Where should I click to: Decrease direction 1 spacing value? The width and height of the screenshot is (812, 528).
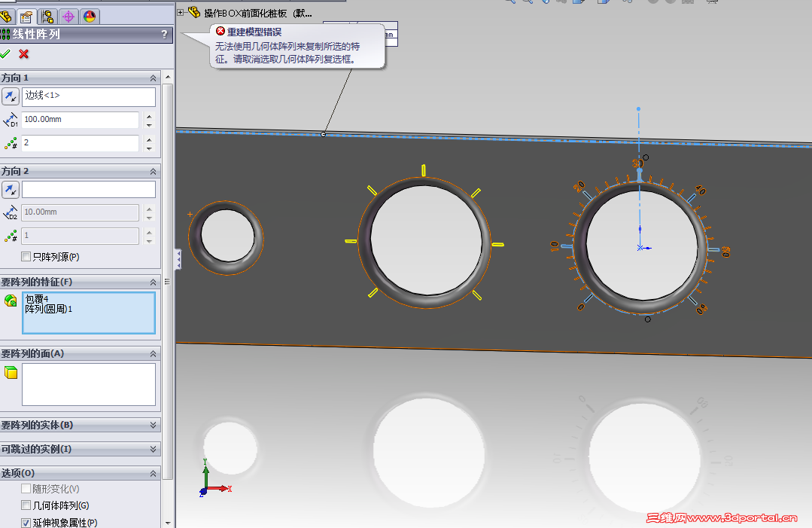point(149,124)
